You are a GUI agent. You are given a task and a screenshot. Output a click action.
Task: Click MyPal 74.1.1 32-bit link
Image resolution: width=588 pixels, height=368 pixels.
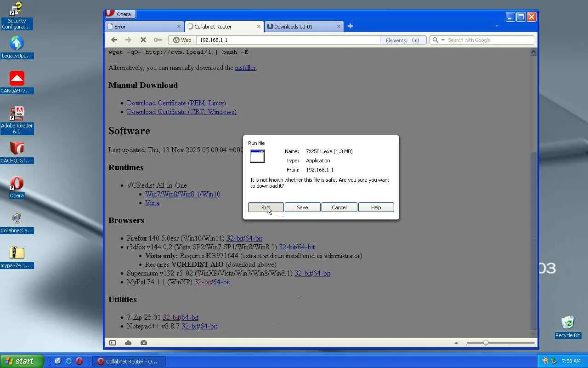click(203, 282)
